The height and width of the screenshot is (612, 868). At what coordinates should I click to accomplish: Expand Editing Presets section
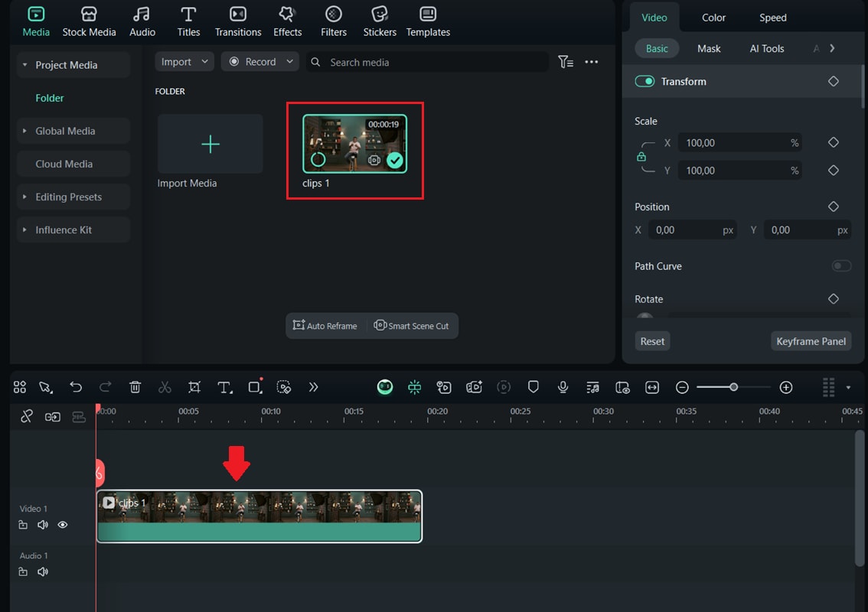(24, 197)
